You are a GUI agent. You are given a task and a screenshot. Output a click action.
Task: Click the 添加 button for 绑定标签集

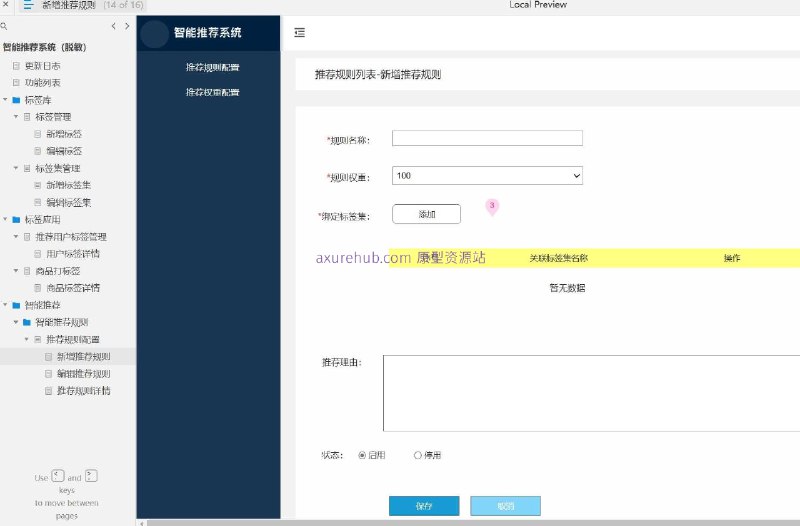click(x=427, y=214)
